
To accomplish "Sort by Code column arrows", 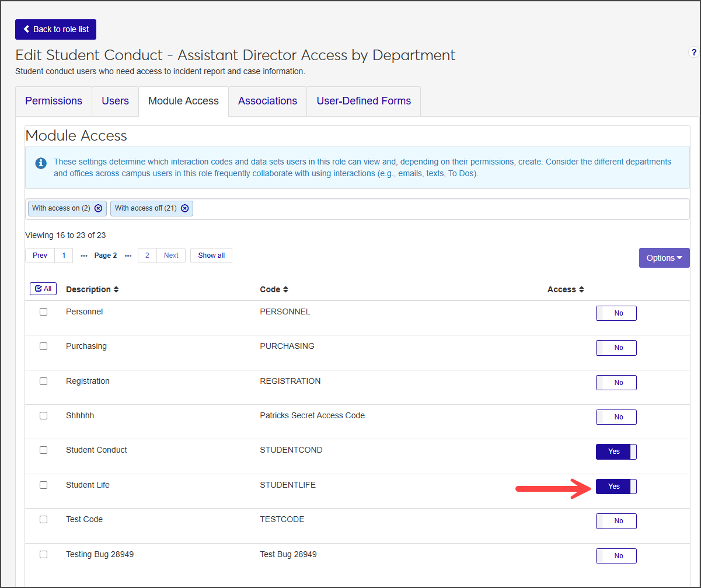I will pos(285,289).
